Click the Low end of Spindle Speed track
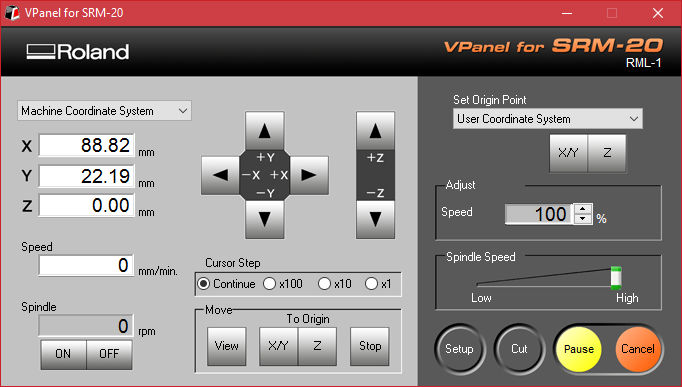 [x=479, y=284]
